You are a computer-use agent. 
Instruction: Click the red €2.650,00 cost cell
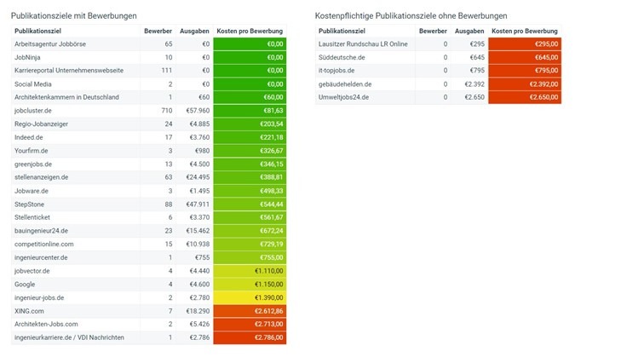point(525,97)
